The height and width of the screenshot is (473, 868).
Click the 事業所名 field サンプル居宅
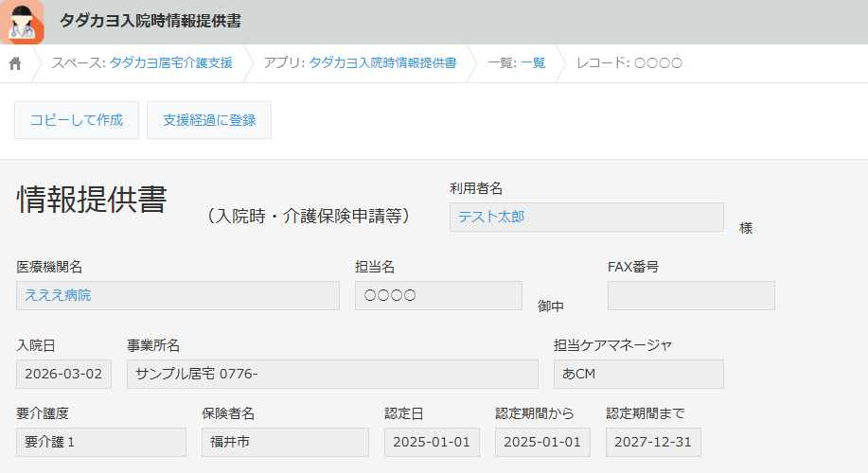point(331,374)
